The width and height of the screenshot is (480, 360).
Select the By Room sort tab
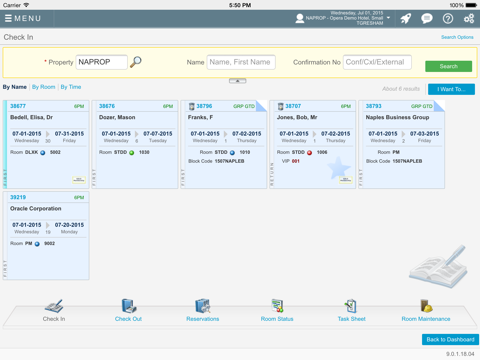point(44,87)
